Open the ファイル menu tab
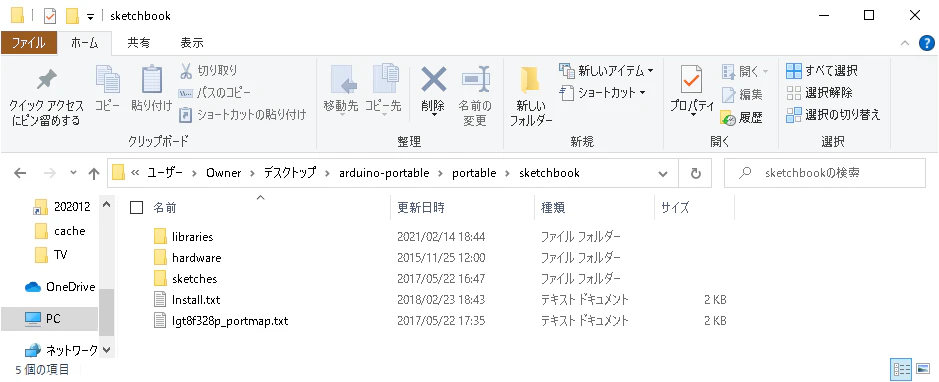Image resolution: width=939 pixels, height=382 pixels. click(29, 43)
